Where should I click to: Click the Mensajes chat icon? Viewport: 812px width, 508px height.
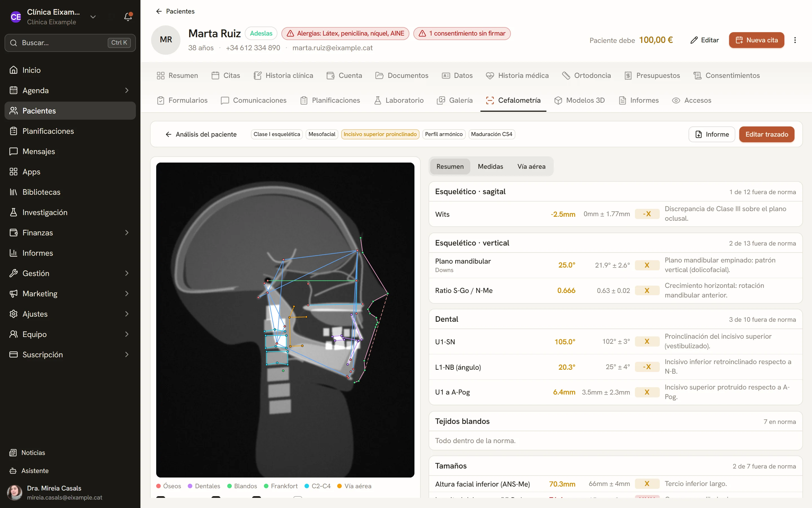14,151
